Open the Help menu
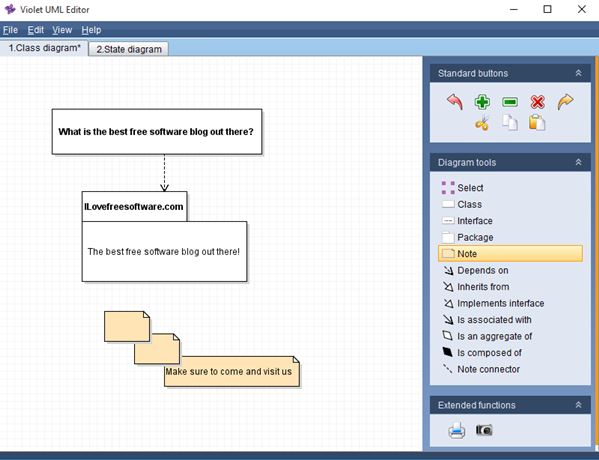599x460 pixels. [x=91, y=30]
